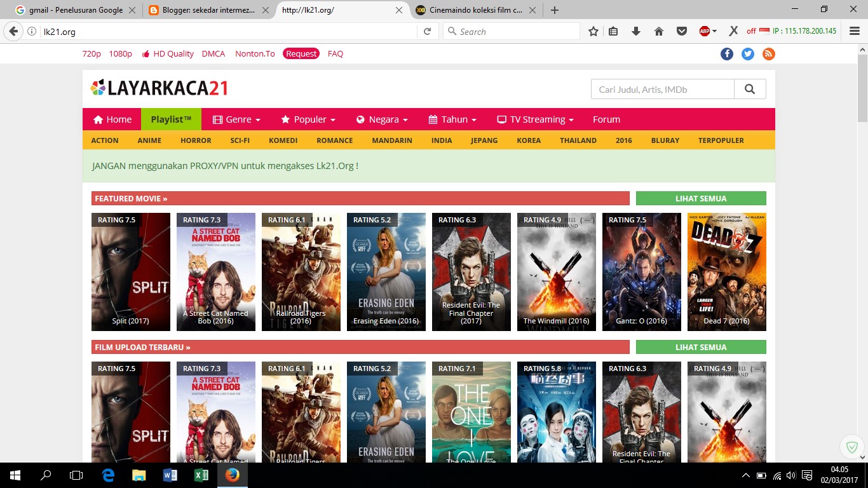Open the 720p quality link
Image resolution: width=868 pixels, height=488 pixels.
coord(92,54)
